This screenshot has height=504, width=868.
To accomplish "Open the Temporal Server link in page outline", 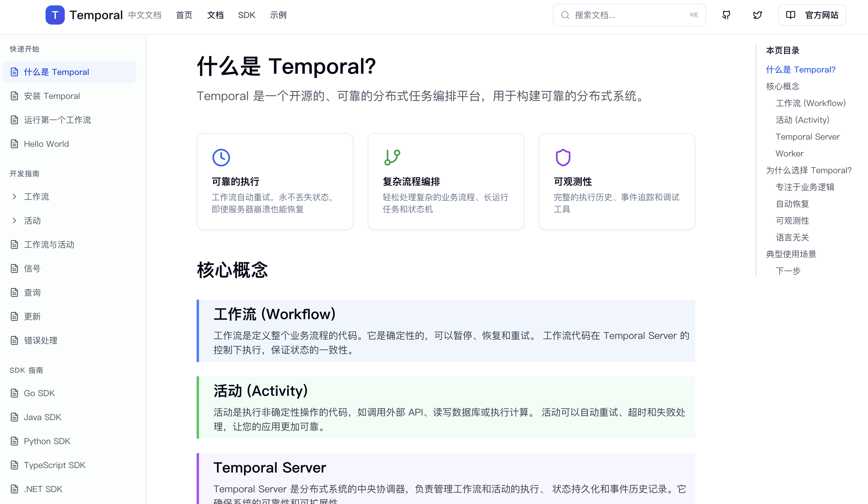I will pos(807,136).
